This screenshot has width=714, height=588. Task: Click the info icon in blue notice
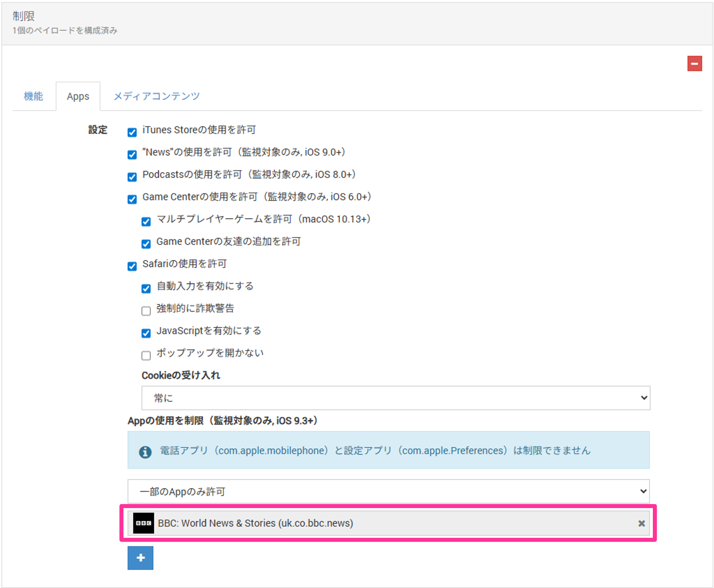pos(145,452)
